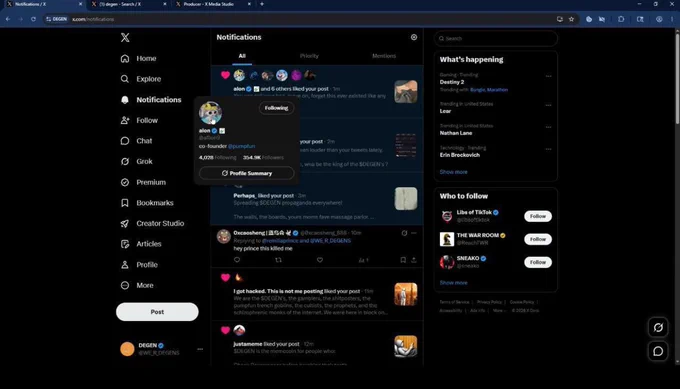
Task: Open Premium in sidebar
Action: pyautogui.click(x=143, y=182)
